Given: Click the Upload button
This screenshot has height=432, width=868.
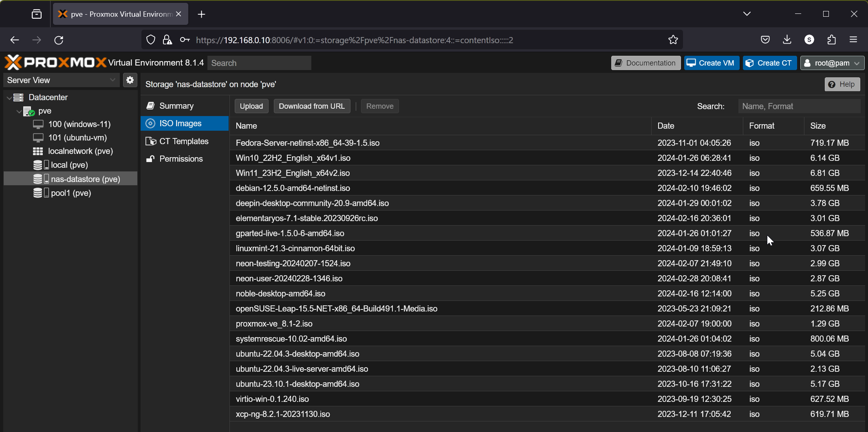Looking at the screenshot, I should click(251, 106).
